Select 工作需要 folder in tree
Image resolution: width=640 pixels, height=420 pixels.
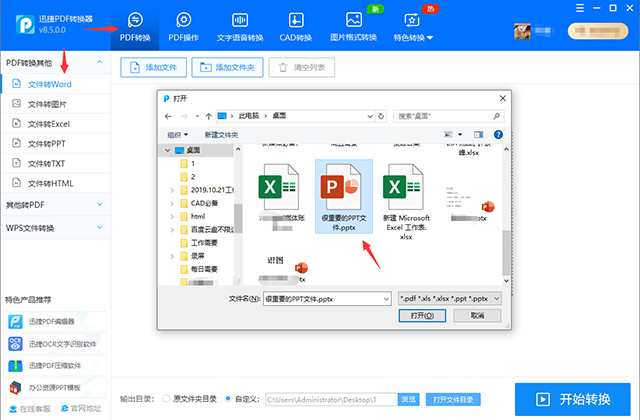199,243
